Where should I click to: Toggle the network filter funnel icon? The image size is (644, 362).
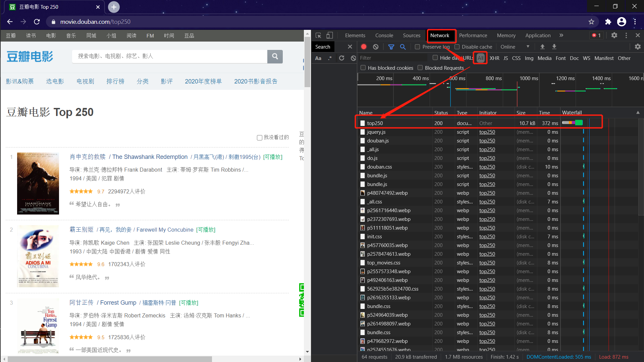(391, 47)
